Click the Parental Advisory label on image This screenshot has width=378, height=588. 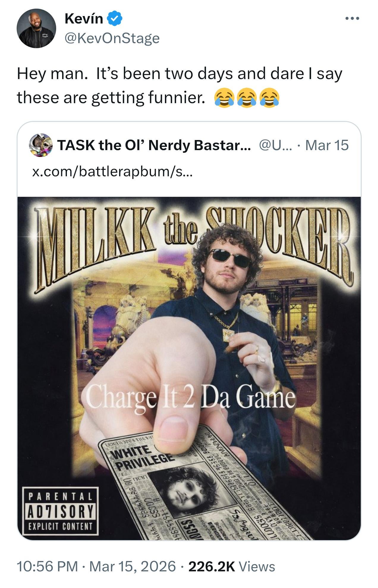click(x=61, y=511)
